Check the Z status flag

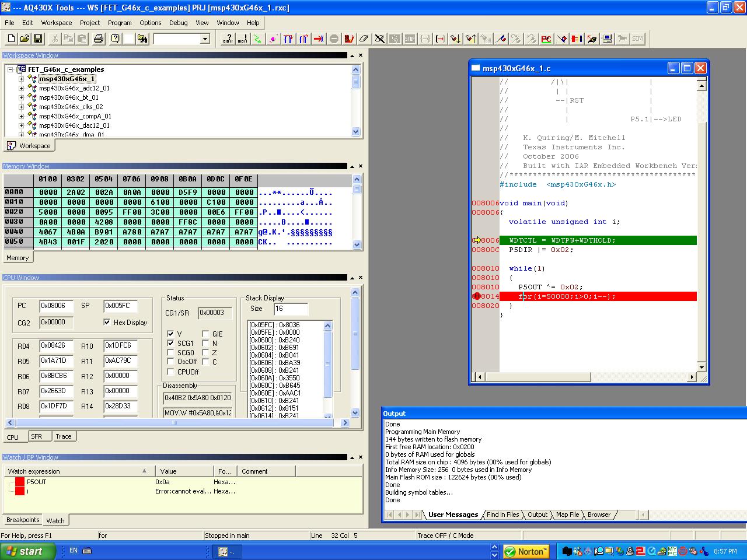point(205,352)
